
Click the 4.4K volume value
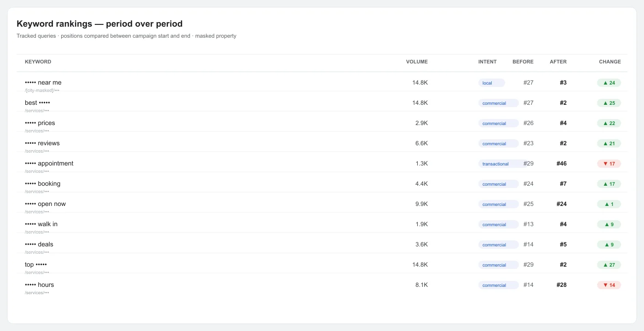[x=421, y=183]
